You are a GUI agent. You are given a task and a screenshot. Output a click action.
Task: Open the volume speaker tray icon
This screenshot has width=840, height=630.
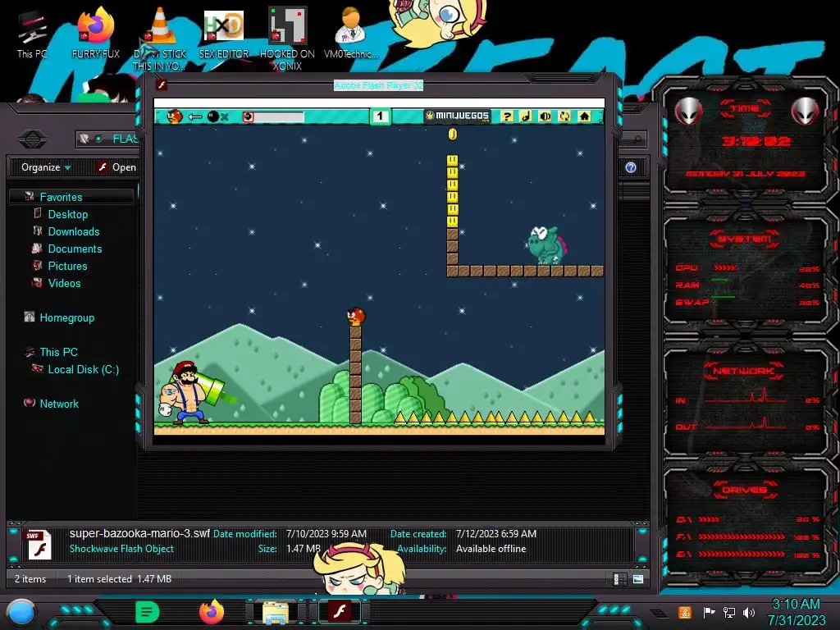click(x=749, y=612)
